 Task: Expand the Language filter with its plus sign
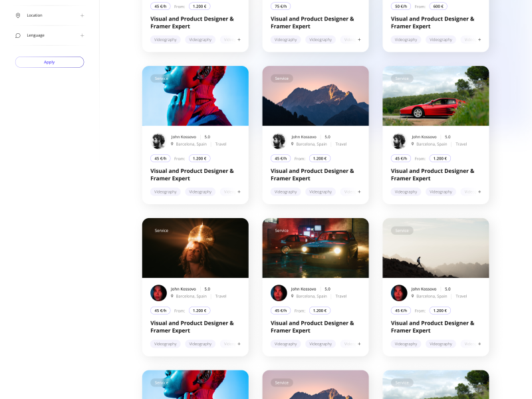[82, 35]
